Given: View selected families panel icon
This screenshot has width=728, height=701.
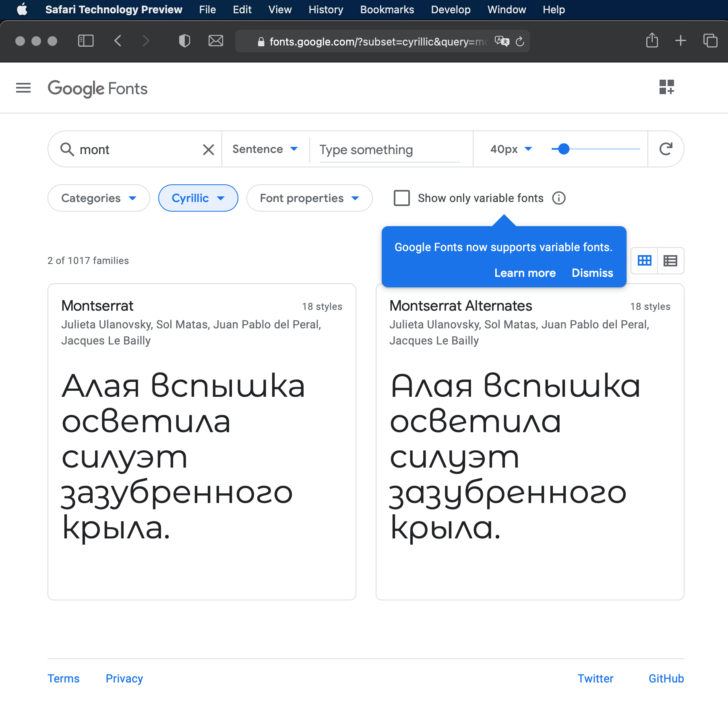Looking at the screenshot, I should point(667,87).
